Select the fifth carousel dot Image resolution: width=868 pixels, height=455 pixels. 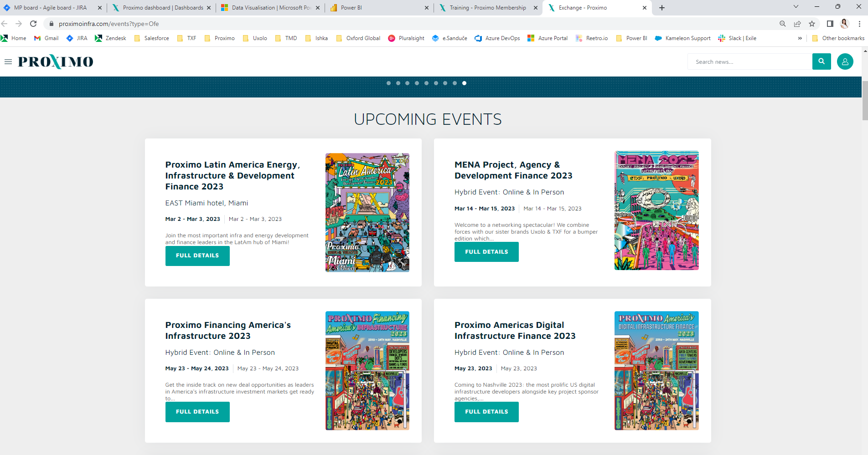tap(426, 83)
